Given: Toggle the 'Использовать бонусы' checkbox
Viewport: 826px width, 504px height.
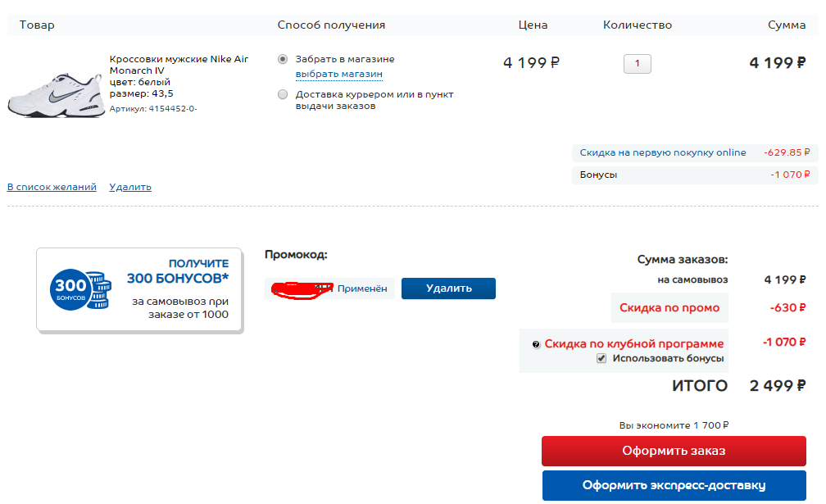Looking at the screenshot, I should click(601, 358).
